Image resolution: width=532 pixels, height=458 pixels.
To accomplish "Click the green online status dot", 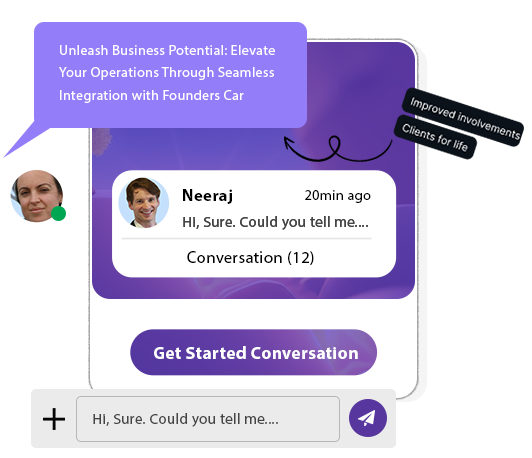I will [x=58, y=214].
